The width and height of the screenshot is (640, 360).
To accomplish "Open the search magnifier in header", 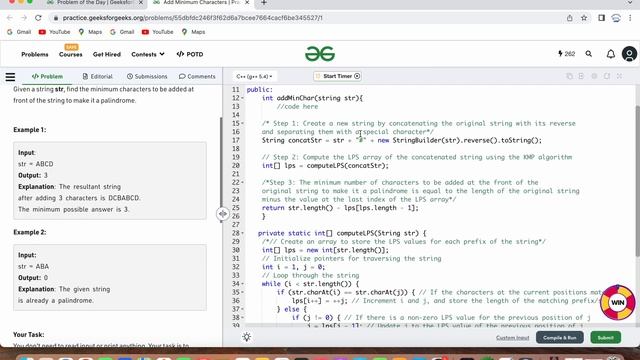I will coord(589,54).
